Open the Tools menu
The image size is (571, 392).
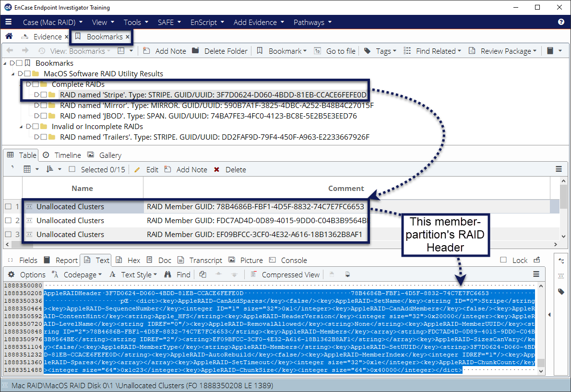136,22
